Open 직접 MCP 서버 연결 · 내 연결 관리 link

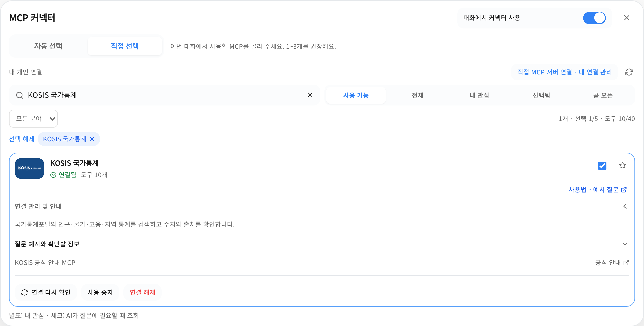(564, 72)
